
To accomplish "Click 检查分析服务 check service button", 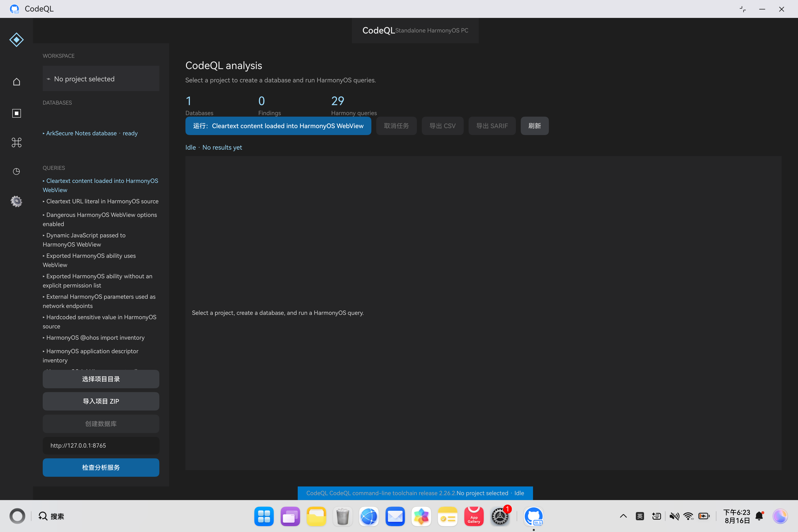I will tap(101, 468).
